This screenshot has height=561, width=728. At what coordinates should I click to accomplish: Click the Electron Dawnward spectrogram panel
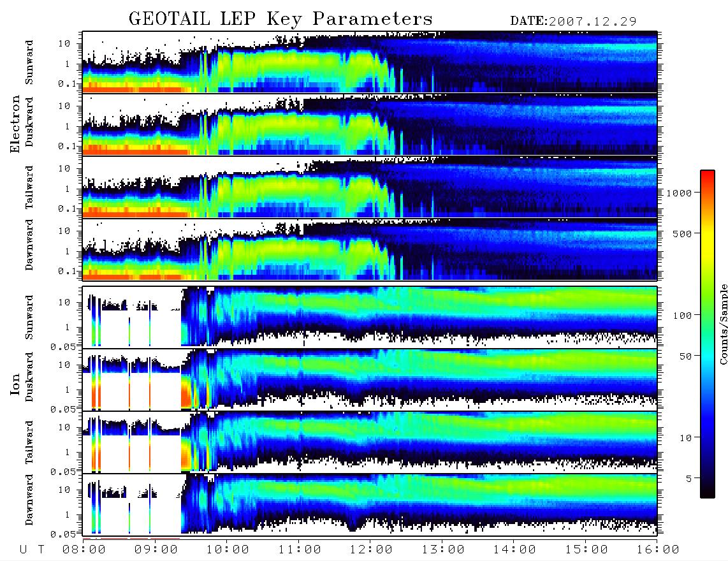click(370, 249)
